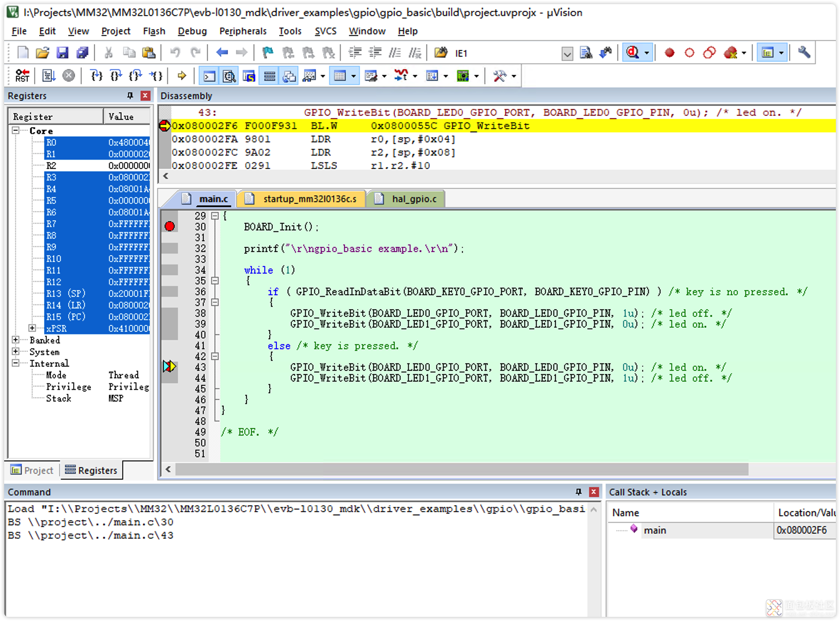Click the editor horizontal scrollbar

pyautogui.click(x=461, y=469)
